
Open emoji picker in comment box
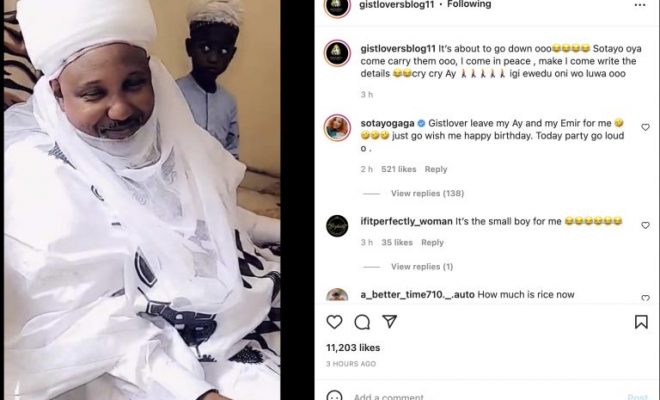tap(335, 396)
